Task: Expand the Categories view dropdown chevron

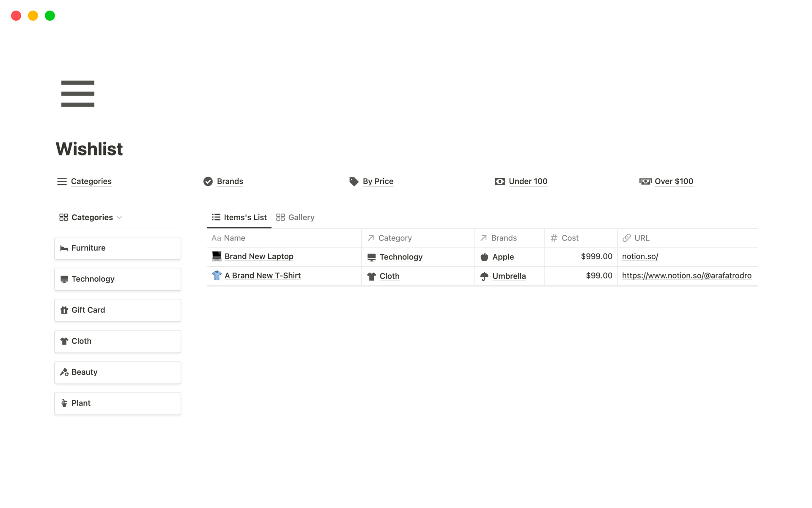Action: 119,218
